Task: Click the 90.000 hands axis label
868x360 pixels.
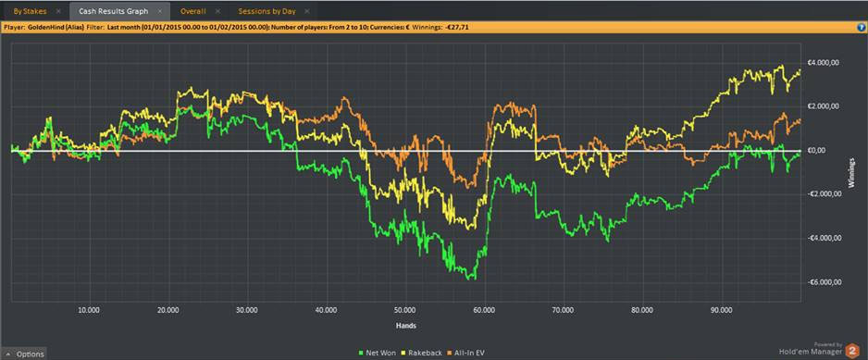Action: tap(722, 311)
